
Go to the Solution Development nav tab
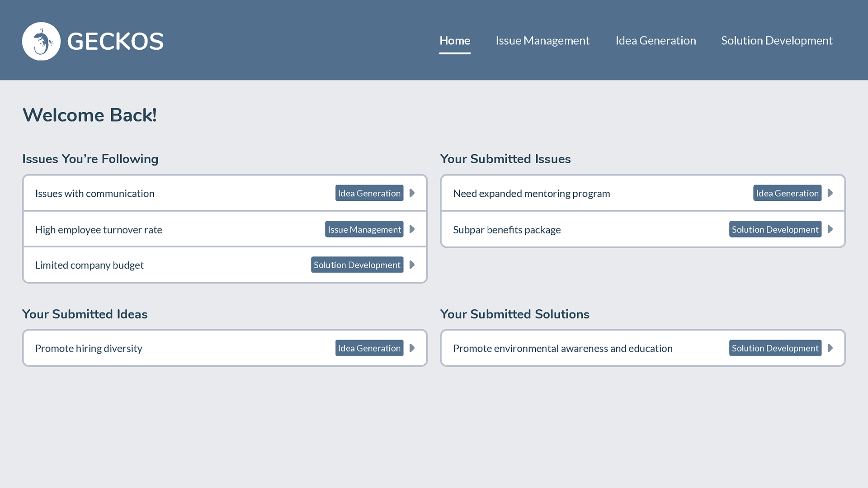pyautogui.click(x=777, y=41)
